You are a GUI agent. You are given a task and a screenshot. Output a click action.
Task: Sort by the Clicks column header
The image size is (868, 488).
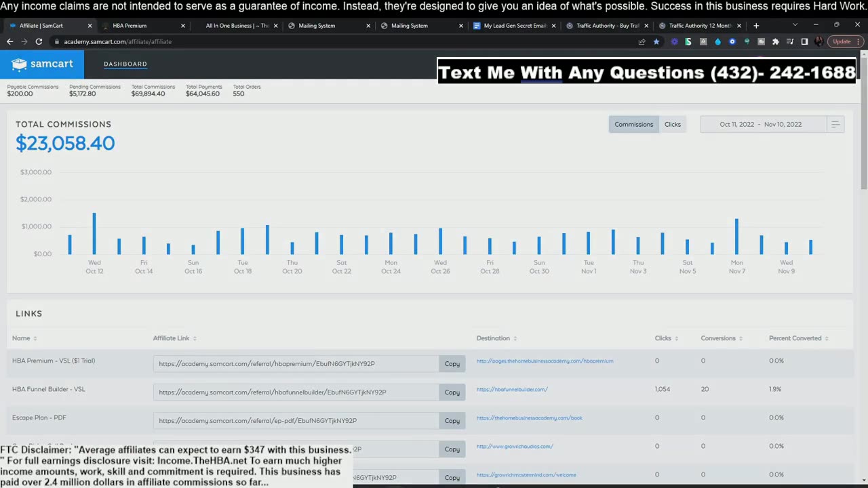667,338
